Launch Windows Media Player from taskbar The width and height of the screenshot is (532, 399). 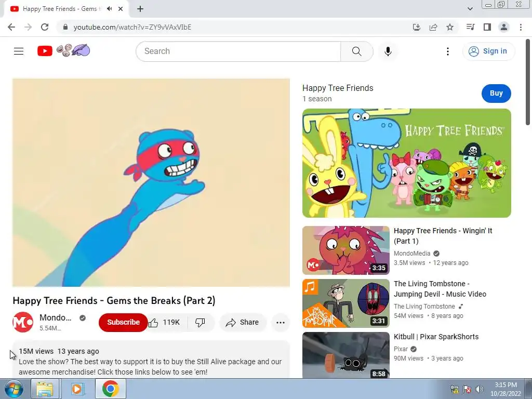click(x=77, y=389)
